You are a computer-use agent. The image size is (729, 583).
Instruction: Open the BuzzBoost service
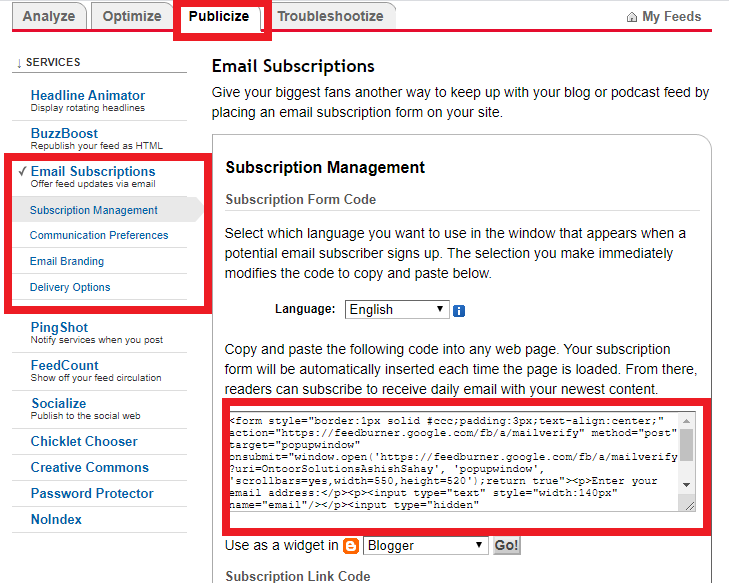(64, 133)
